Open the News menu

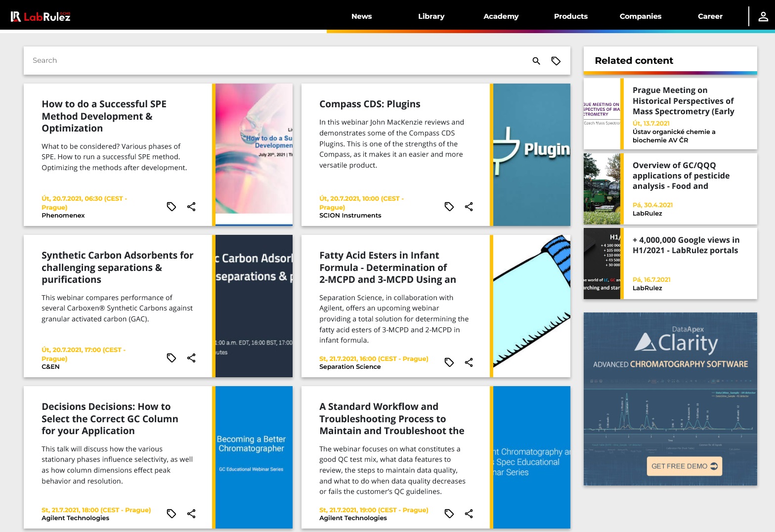click(362, 16)
